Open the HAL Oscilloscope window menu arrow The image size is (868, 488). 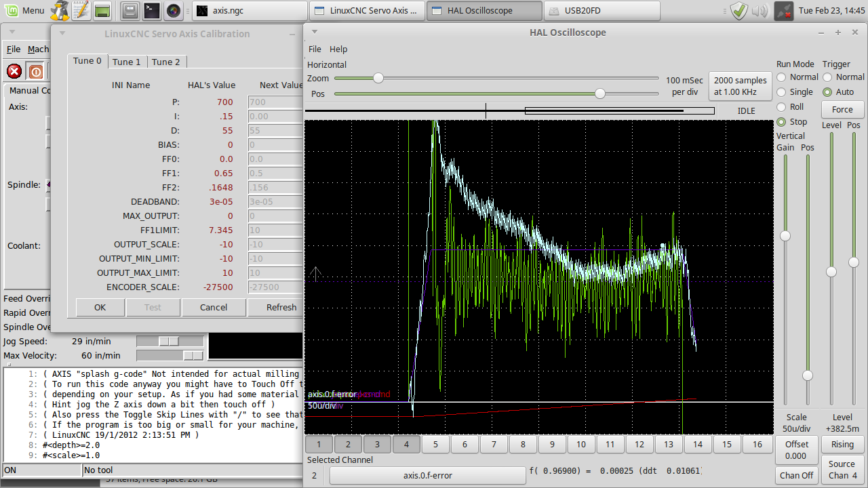[x=315, y=32]
